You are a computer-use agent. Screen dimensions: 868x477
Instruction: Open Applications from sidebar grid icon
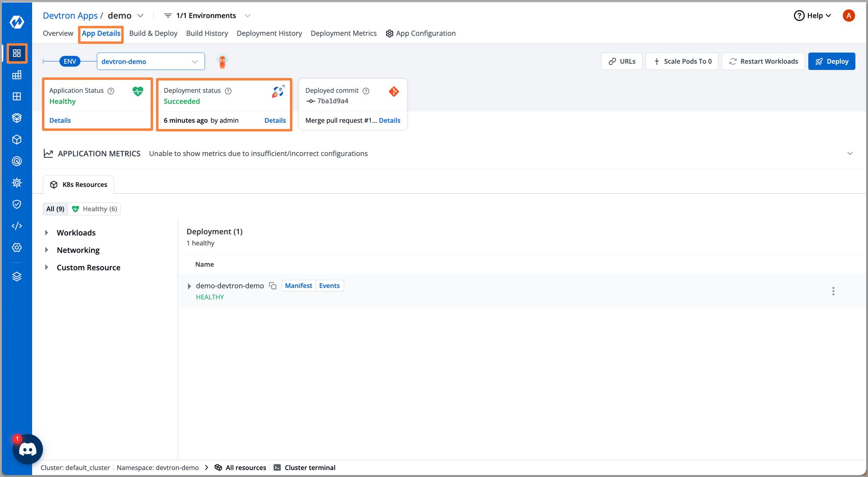click(x=17, y=53)
